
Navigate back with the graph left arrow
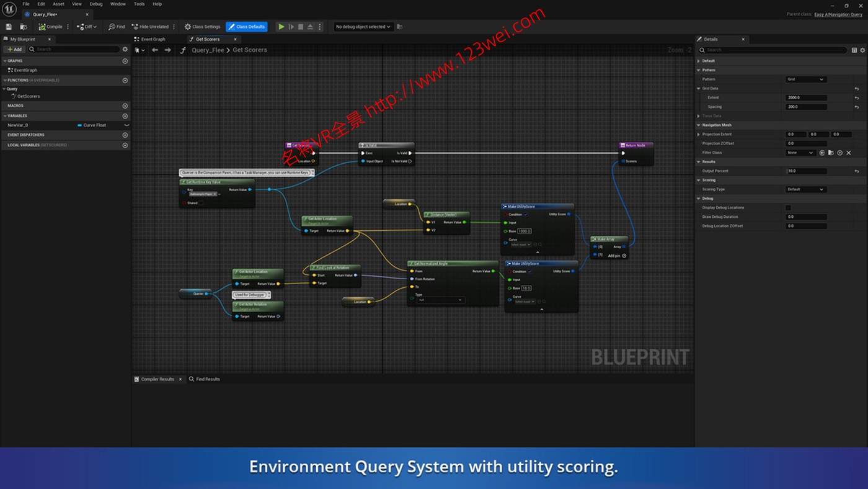pyautogui.click(x=155, y=50)
